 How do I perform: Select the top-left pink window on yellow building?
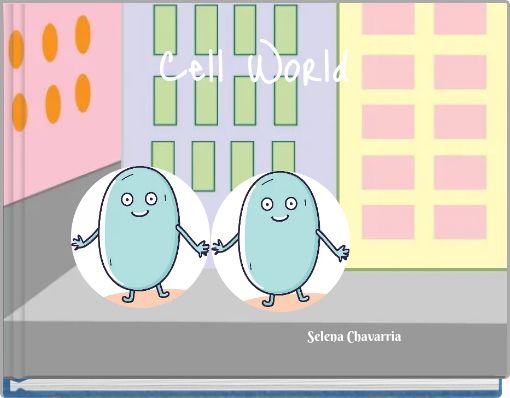pos(388,18)
